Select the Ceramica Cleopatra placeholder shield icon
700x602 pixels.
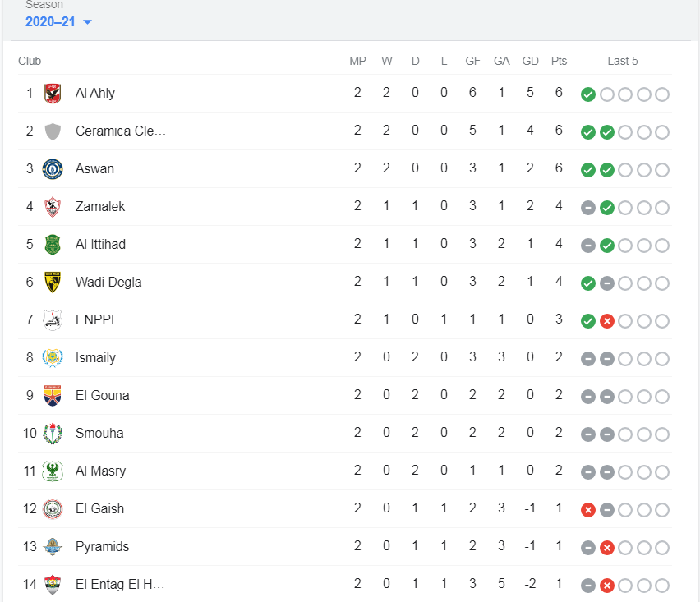pyautogui.click(x=53, y=131)
